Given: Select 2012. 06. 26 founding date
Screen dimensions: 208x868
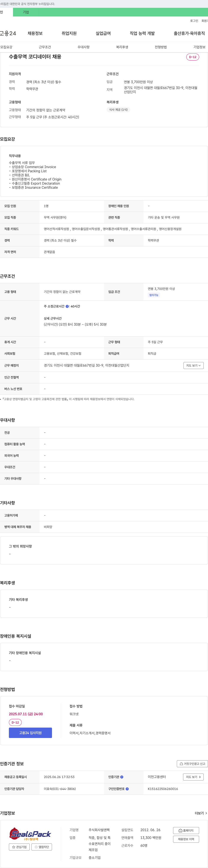Looking at the screenshot, I should click(x=150, y=830).
